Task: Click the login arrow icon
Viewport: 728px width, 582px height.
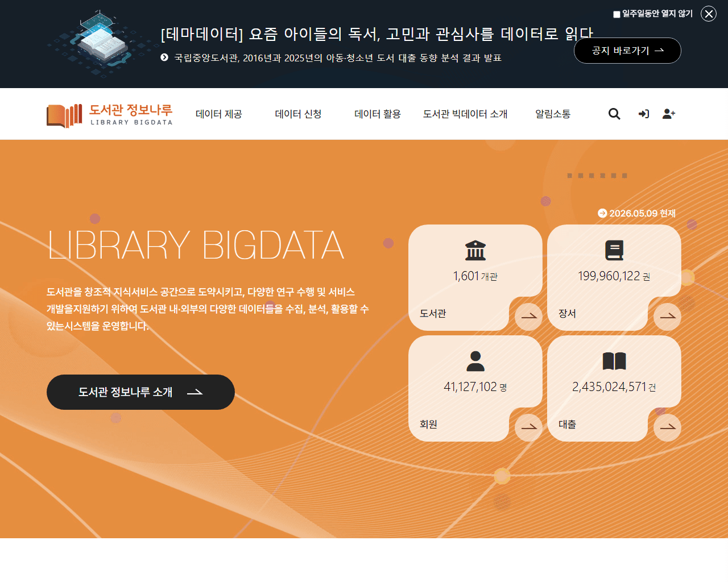Action: click(644, 114)
